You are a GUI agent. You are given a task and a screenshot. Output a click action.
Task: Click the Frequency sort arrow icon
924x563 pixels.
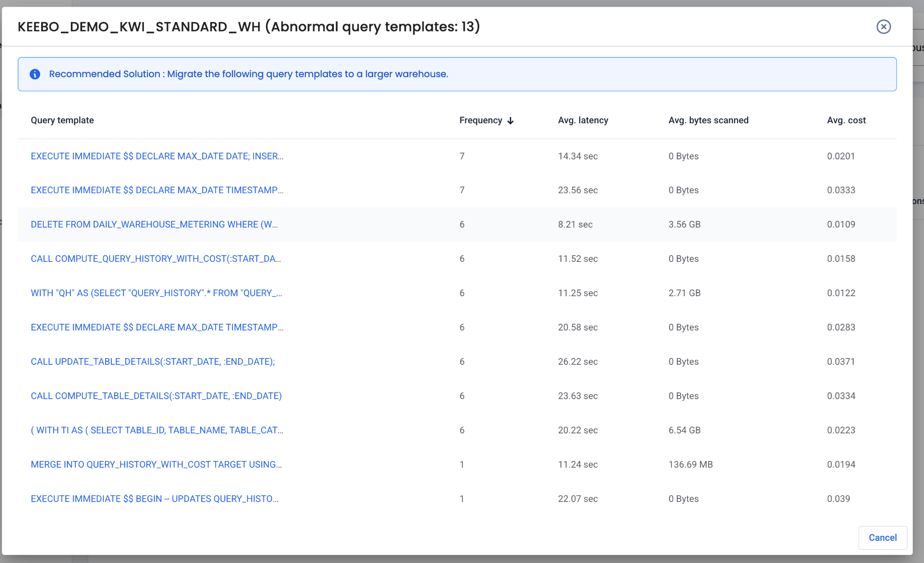[x=511, y=121]
